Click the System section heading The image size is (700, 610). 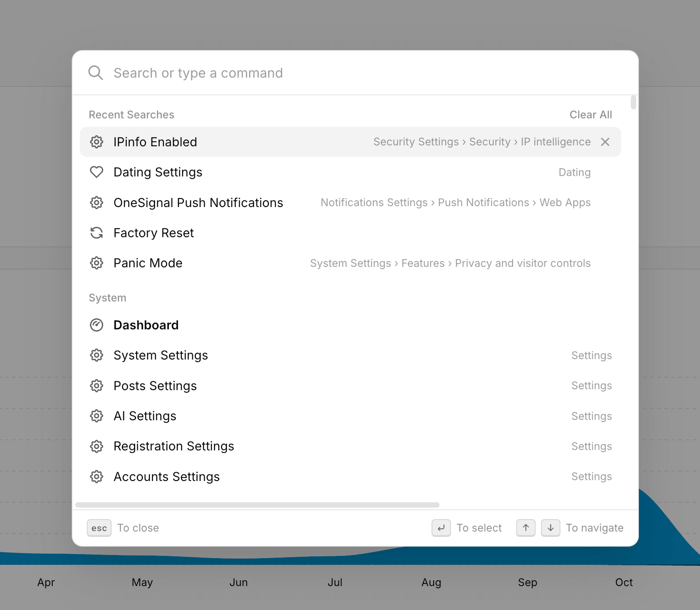click(x=108, y=298)
